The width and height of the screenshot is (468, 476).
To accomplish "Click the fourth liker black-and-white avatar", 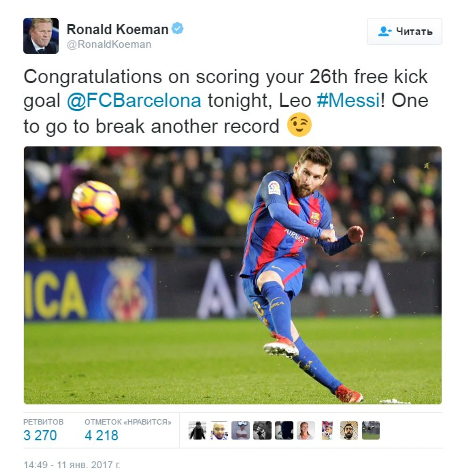I will click(262, 430).
